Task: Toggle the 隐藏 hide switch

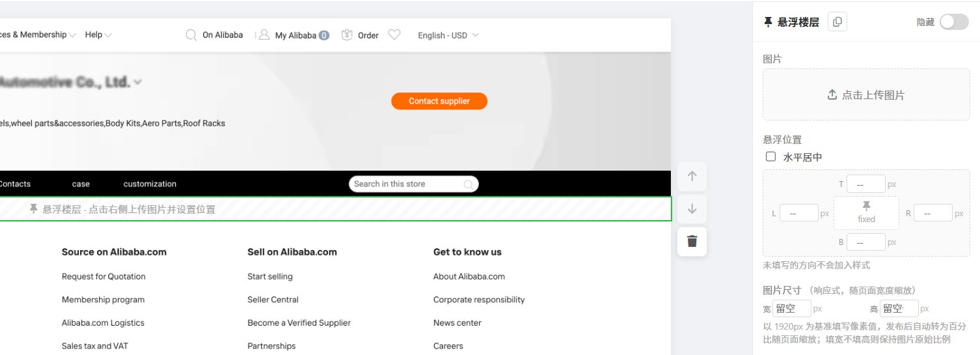Action: tap(954, 21)
